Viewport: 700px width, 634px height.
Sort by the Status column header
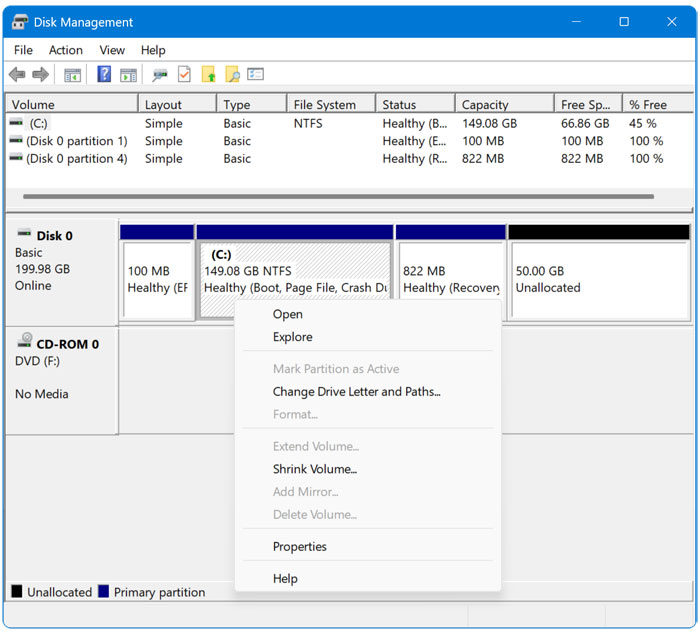click(416, 104)
